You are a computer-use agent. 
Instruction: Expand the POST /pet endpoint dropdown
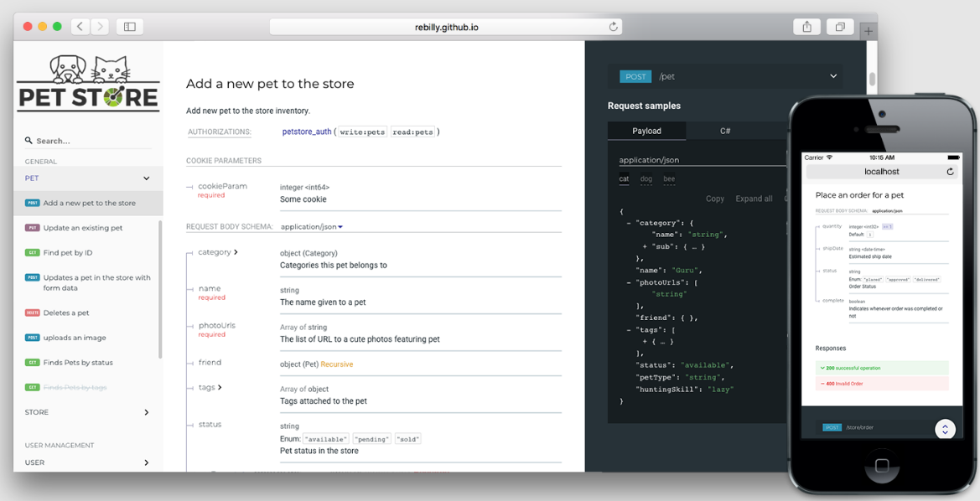[x=832, y=76]
